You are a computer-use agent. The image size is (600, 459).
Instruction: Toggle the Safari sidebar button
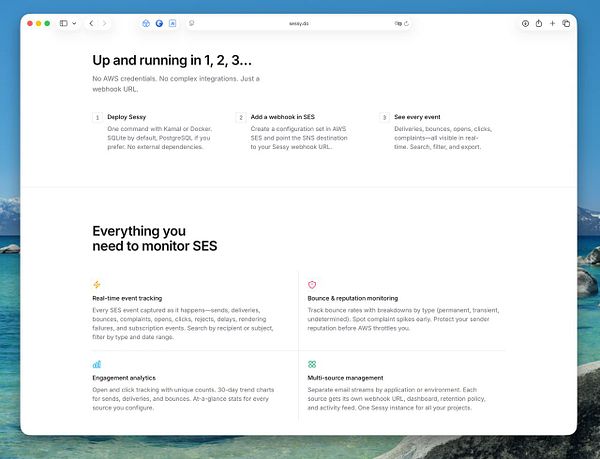[64, 23]
